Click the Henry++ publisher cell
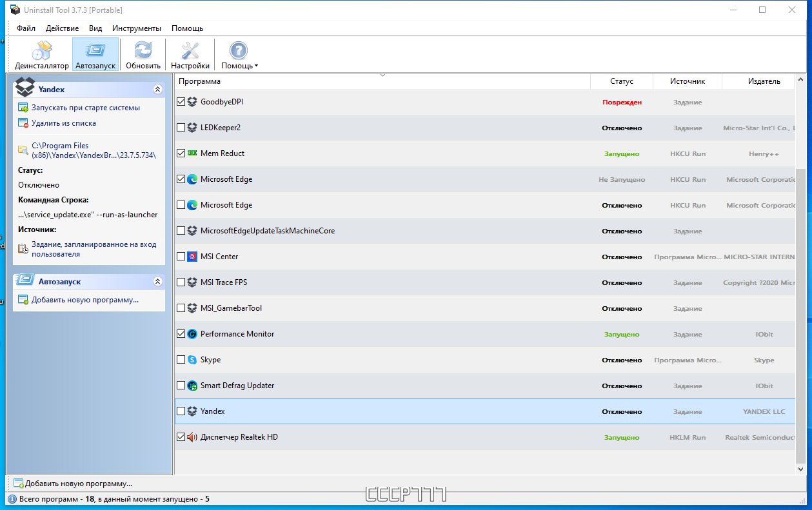 click(x=764, y=154)
